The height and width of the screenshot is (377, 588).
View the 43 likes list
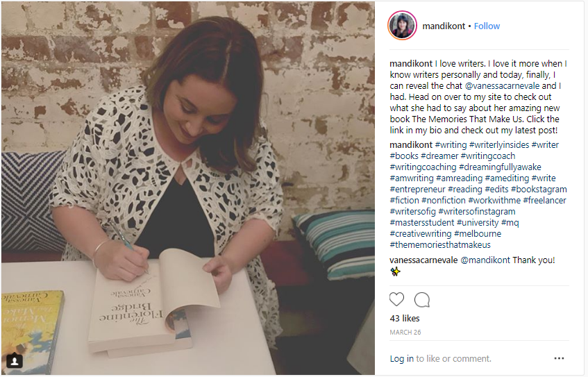405,318
